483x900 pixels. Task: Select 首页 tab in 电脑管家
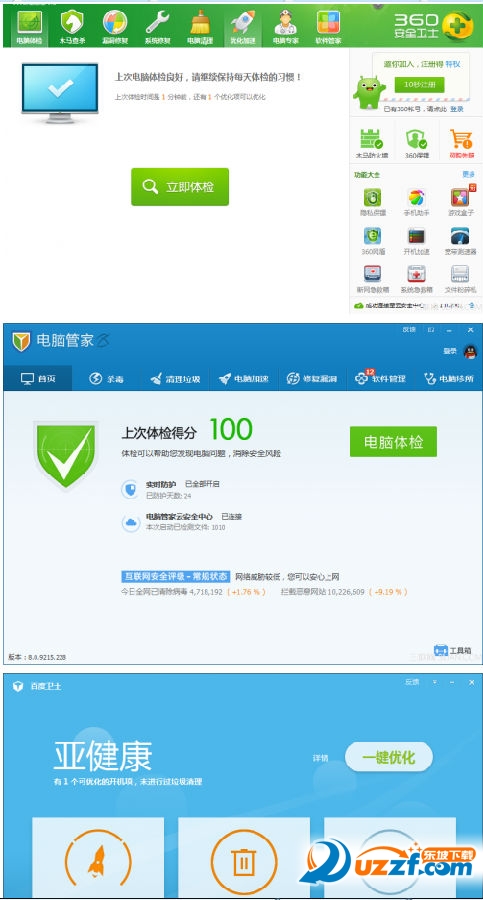38,379
